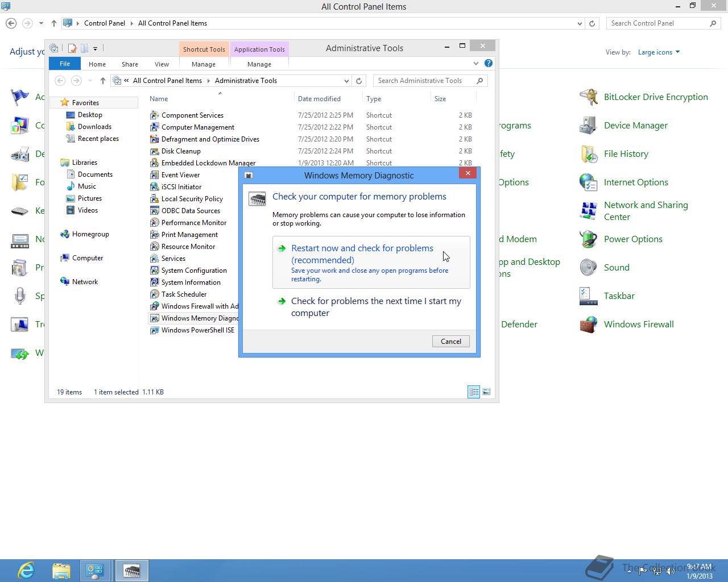Expand the Control Panel address history dropdown

[x=580, y=23]
